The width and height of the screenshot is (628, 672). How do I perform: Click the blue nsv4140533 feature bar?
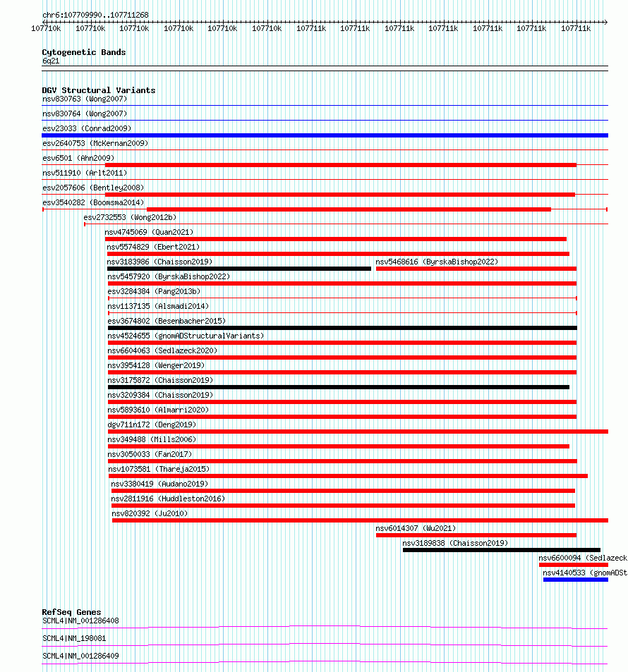(575, 580)
